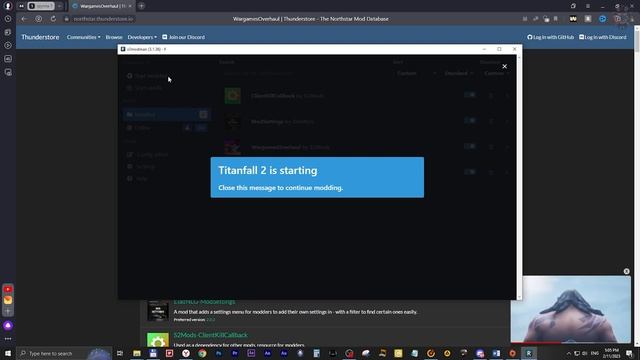Viewport: 640px width, 360px height.
Task: Open the taskbar notification center
Action: 629,353
